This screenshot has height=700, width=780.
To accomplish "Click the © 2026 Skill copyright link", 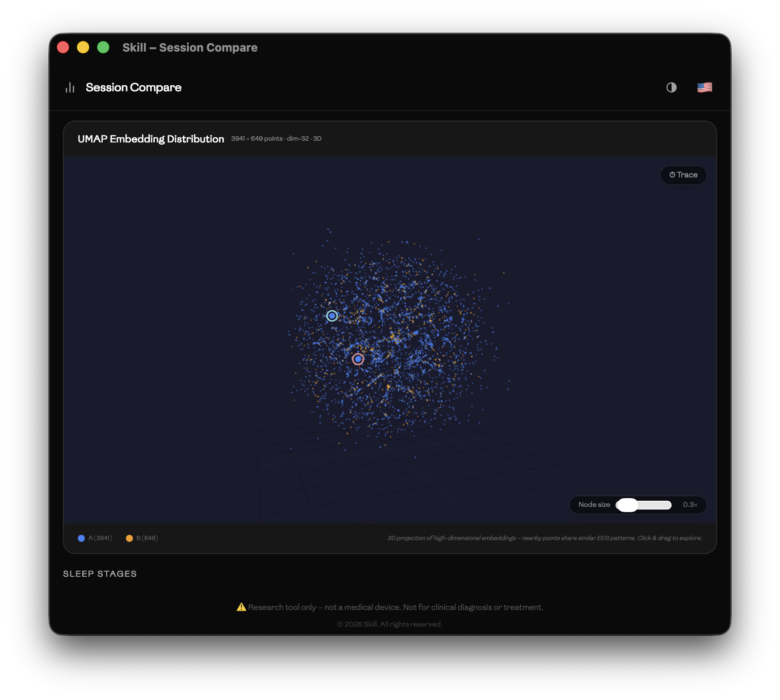I will (x=390, y=624).
